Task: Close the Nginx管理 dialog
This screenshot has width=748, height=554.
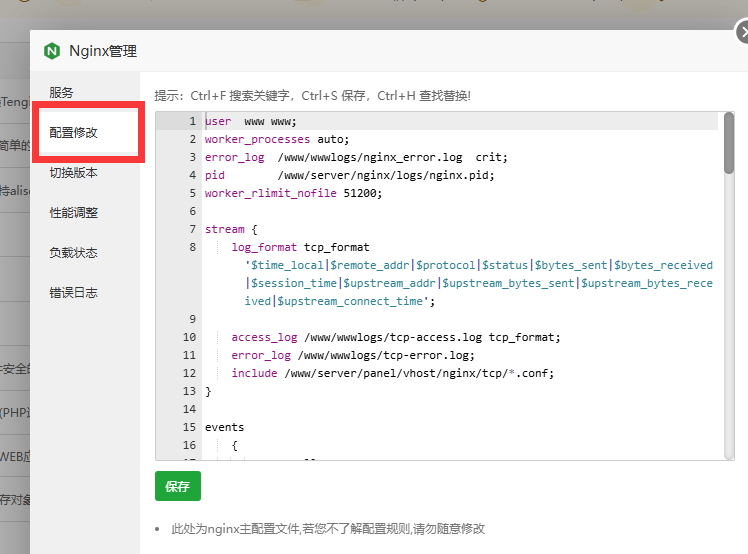Action: (741, 32)
